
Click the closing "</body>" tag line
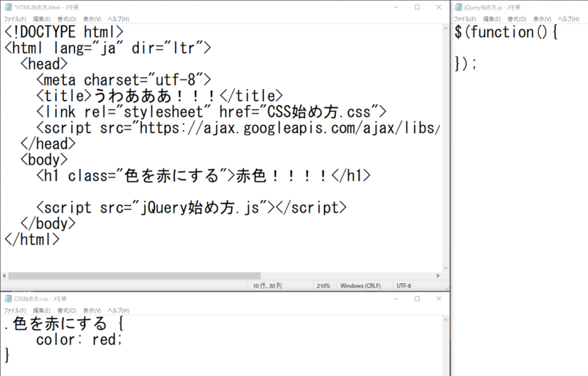(48, 224)
